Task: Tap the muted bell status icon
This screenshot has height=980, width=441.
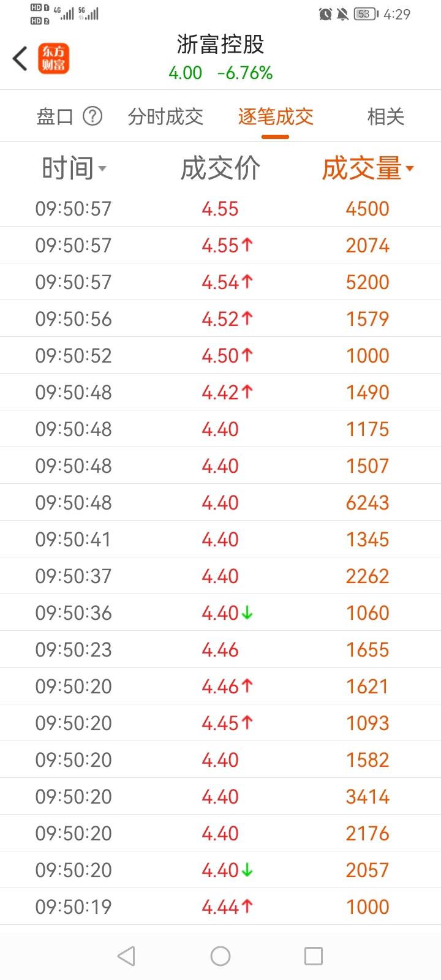Action: (343, 14)
